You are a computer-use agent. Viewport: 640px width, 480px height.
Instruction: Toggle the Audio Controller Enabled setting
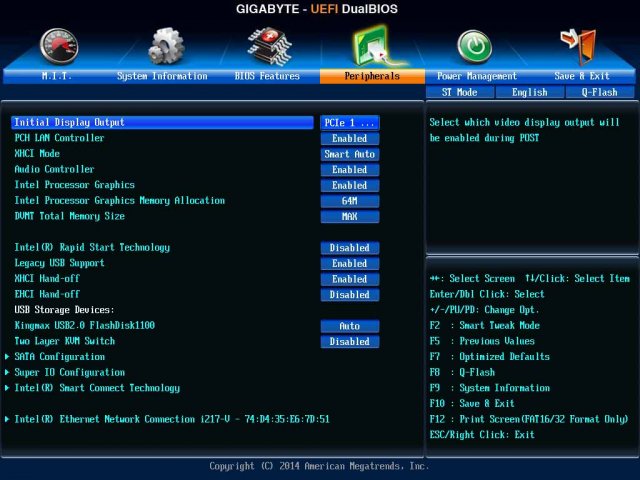tap(349, 170)
